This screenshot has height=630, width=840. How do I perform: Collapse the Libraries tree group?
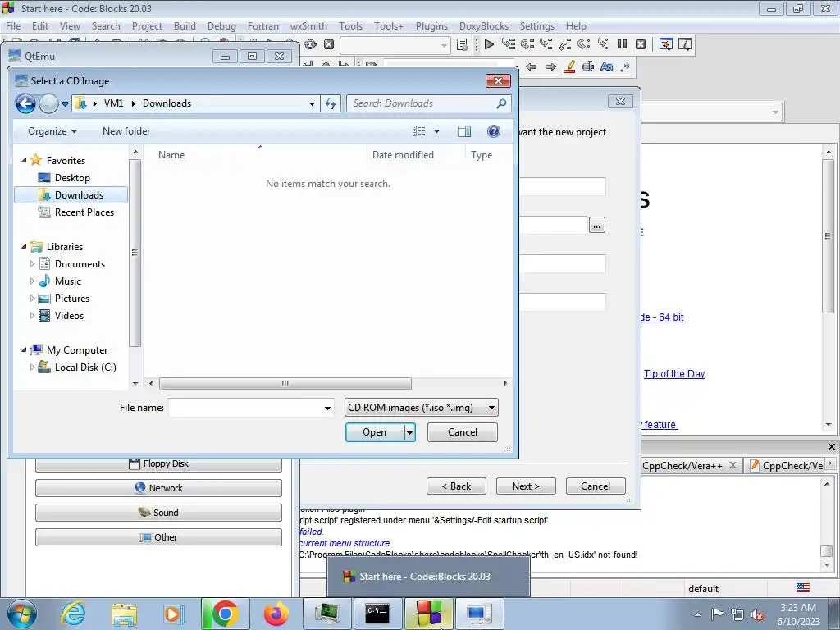[24, 246]
